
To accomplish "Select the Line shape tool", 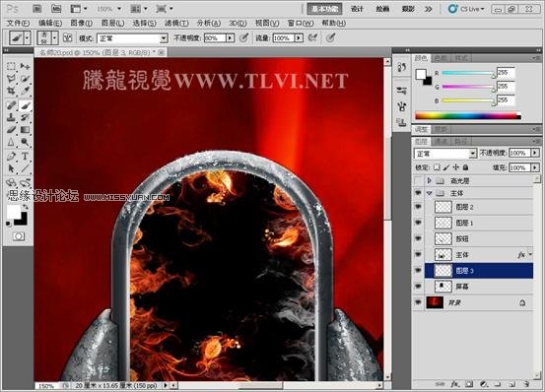I will (25, 168).
